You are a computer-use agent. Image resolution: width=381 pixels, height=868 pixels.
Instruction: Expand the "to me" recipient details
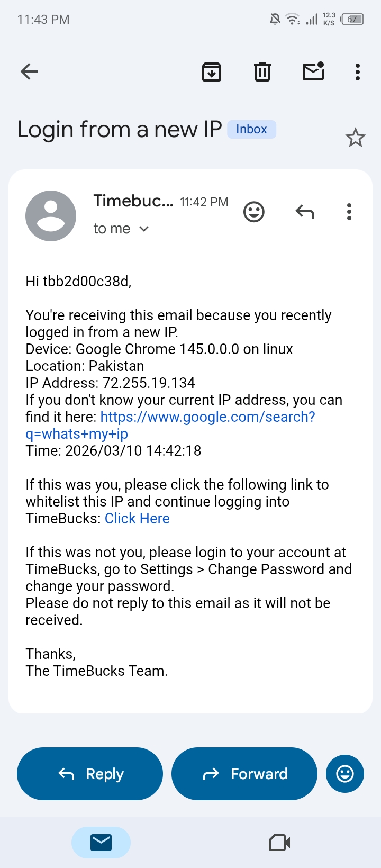(x=121, y=229)
